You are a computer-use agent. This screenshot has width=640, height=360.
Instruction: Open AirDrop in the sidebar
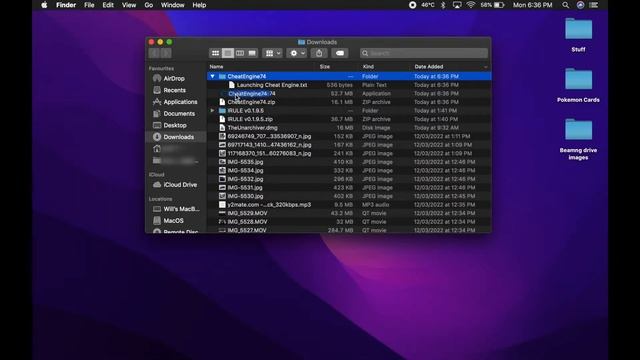coord(174,78)
